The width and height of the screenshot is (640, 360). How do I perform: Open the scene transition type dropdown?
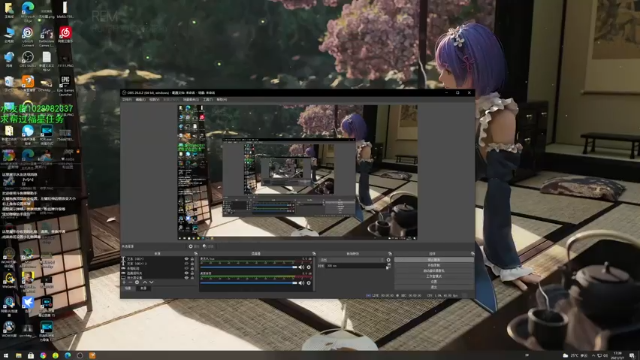point(352,260)
